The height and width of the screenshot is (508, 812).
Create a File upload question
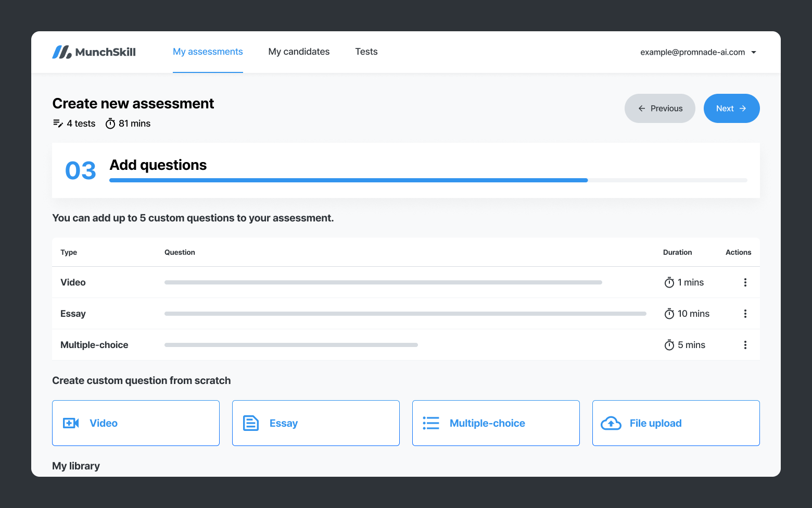point(676,423)
